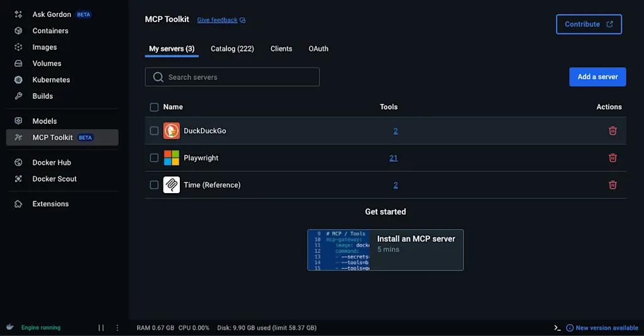
Task: Click the DuckDuckGo server name
Action: pyautogui.click(x=204, y=131)
